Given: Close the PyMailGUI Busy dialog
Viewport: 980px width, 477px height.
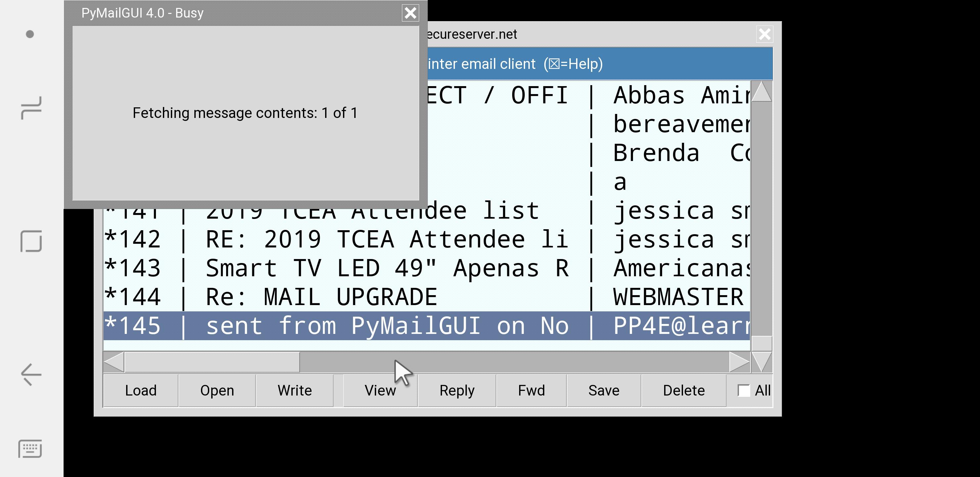Looking at the screenshot, I should pos(410,13).
